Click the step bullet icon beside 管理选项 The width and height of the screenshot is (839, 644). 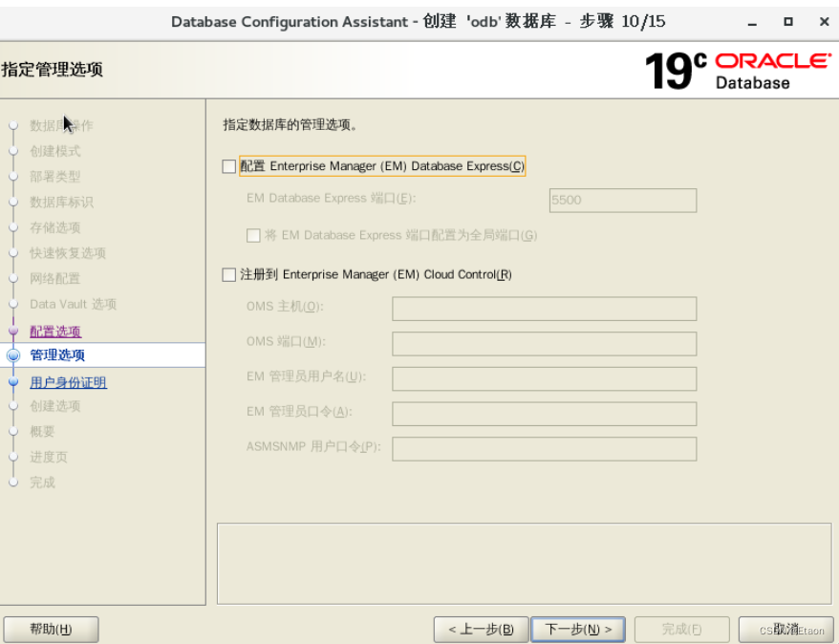(x=13, y=355)
